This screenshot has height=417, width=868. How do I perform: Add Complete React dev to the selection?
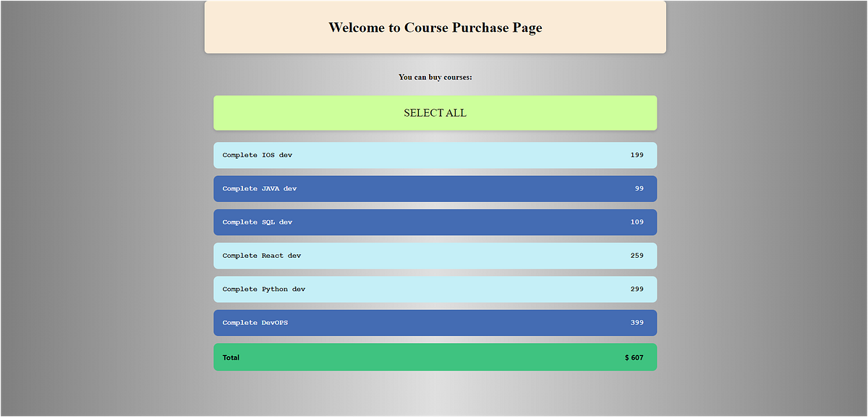(x=434, y=256)
